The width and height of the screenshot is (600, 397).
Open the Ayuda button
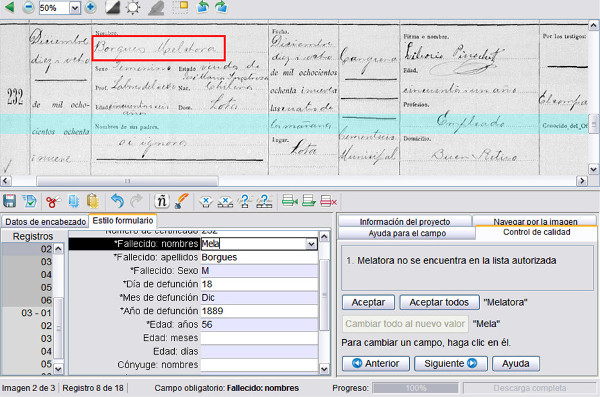coord(515,363)
